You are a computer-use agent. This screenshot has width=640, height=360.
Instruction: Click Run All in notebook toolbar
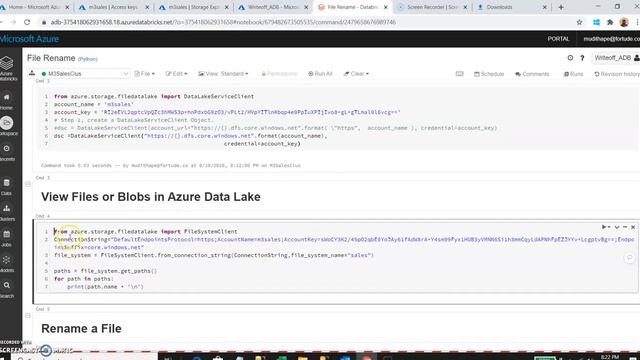point(320,74)
